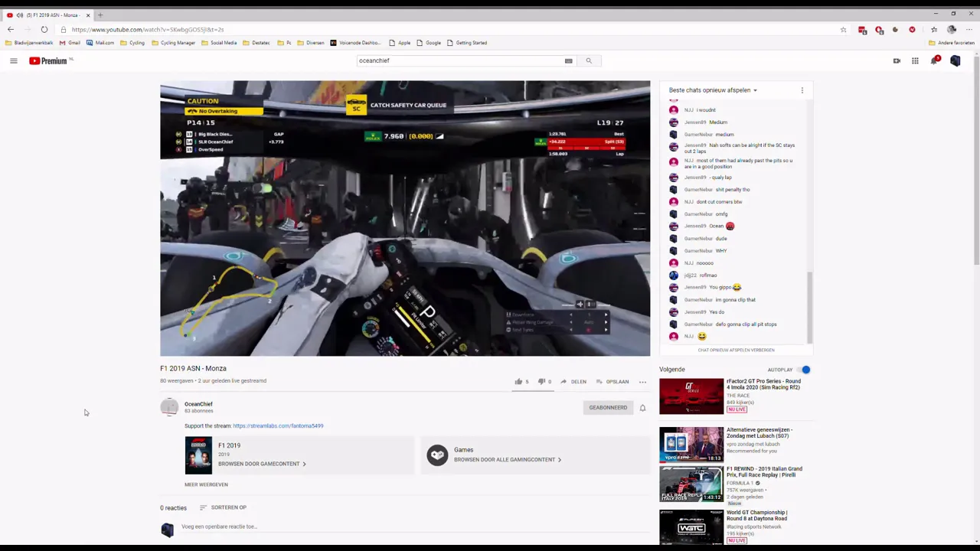The width and height of the screenshot is (980, 551).
Task: Save the video via Opslaan
Action: [612, 381]
